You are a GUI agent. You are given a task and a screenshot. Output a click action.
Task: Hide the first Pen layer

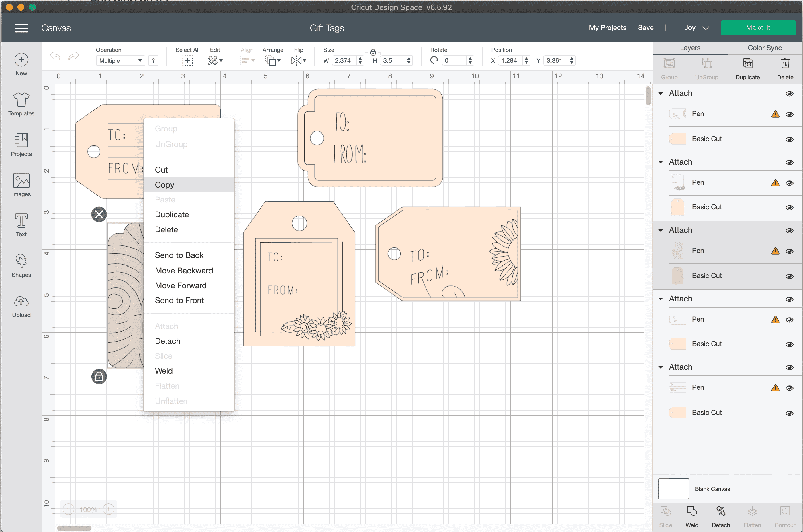(x=789, y=114)
